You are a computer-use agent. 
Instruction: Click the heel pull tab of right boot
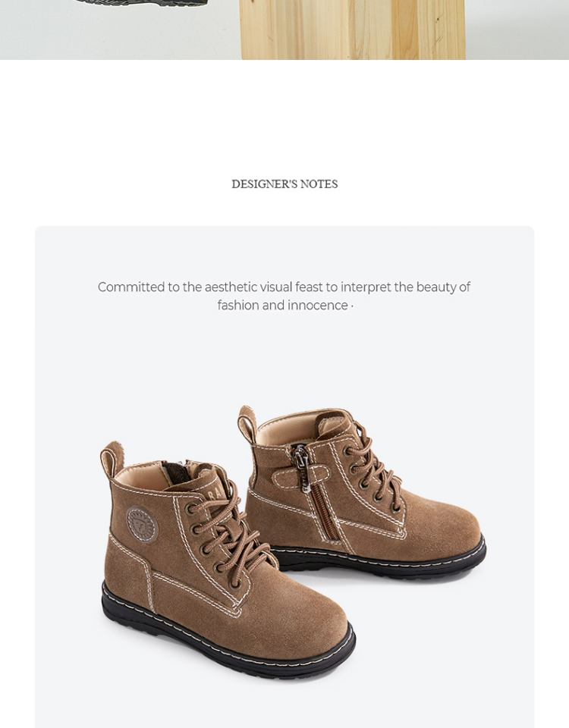247,425
